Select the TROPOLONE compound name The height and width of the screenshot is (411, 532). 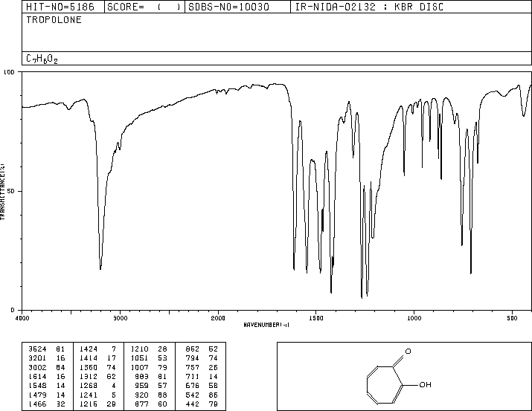coord(54,20)
